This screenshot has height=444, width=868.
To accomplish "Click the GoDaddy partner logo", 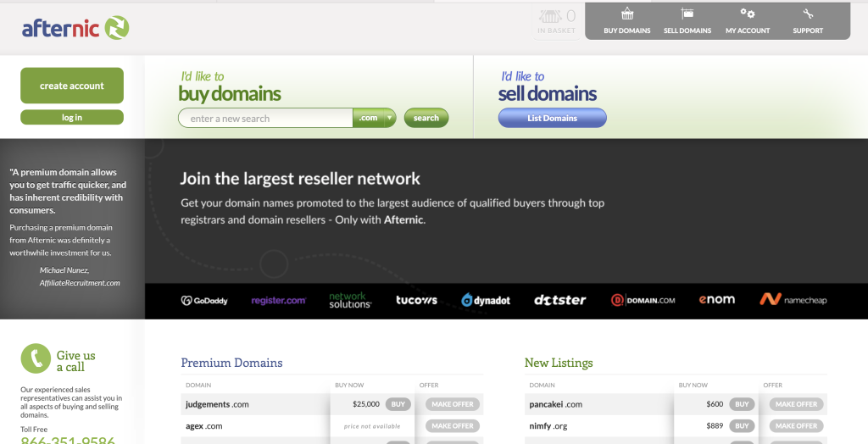I will [x=204, y=300].
